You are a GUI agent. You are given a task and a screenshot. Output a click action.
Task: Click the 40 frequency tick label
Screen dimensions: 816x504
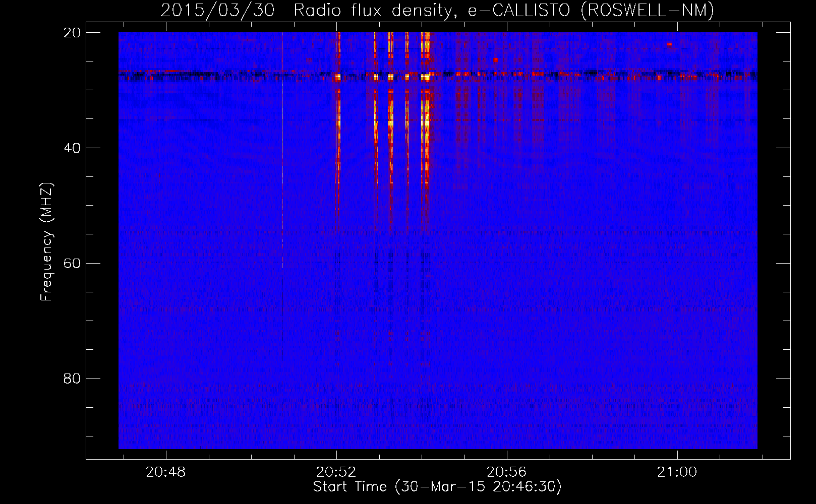click(72, 148)
